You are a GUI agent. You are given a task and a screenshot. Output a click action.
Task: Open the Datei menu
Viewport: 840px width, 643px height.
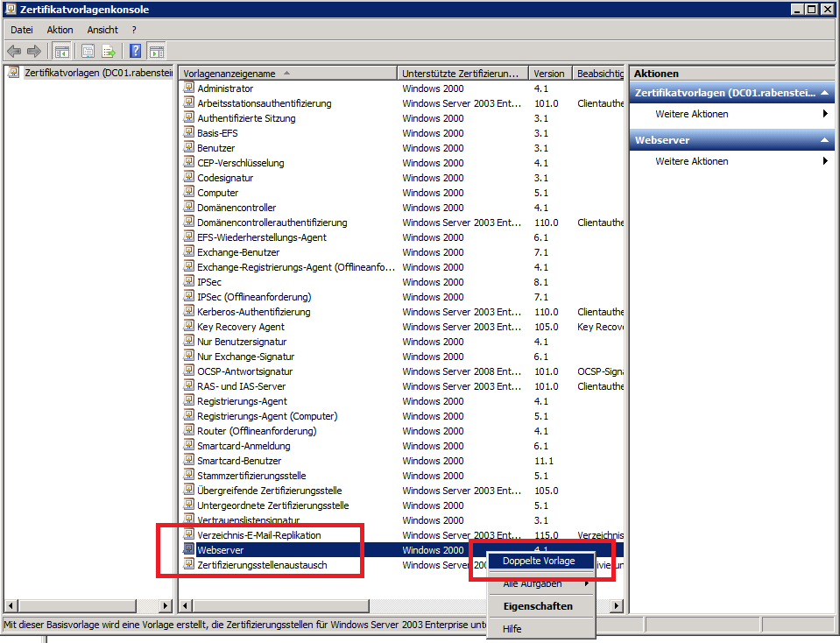[x=21, y=30]
